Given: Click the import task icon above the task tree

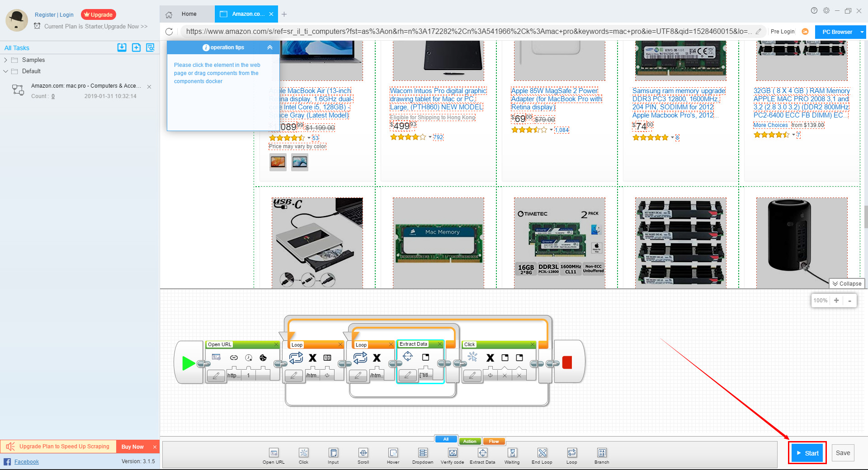Looking at the screenshot, I should point(122,47).
